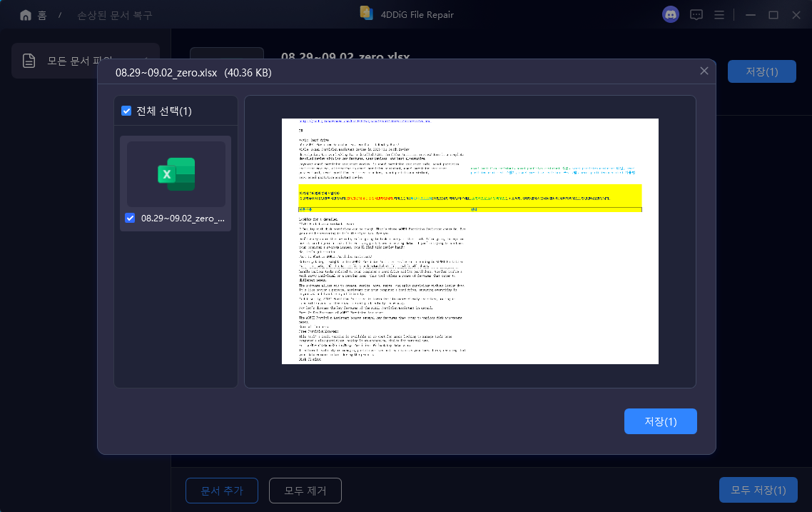Click the Excel file icon thumbnail

176,174
